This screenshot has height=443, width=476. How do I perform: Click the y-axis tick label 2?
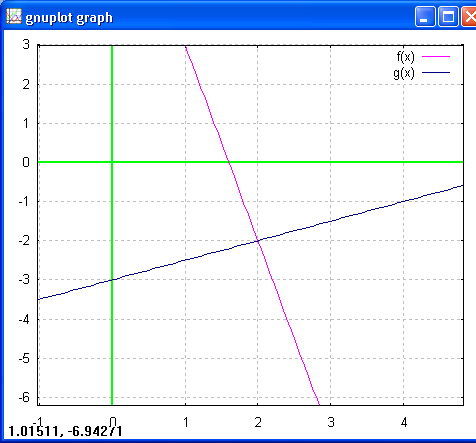[26, 84]
